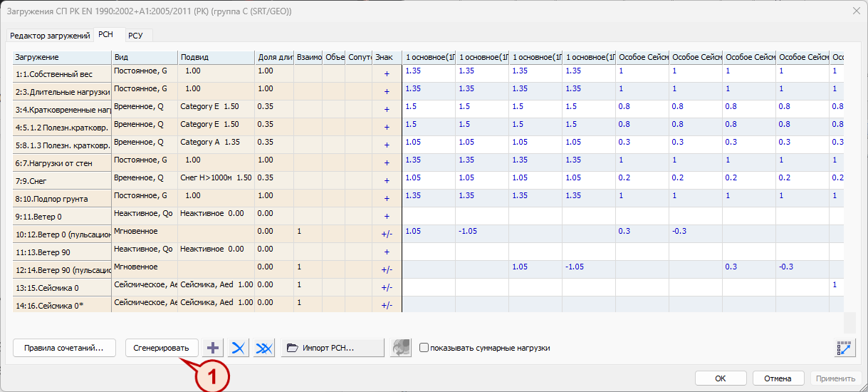Image resolution: width=868 pixels, height=392 pixels.
Task: Click the grayed icon next to Импорт РСН
Action: click(x=402, y=348)
